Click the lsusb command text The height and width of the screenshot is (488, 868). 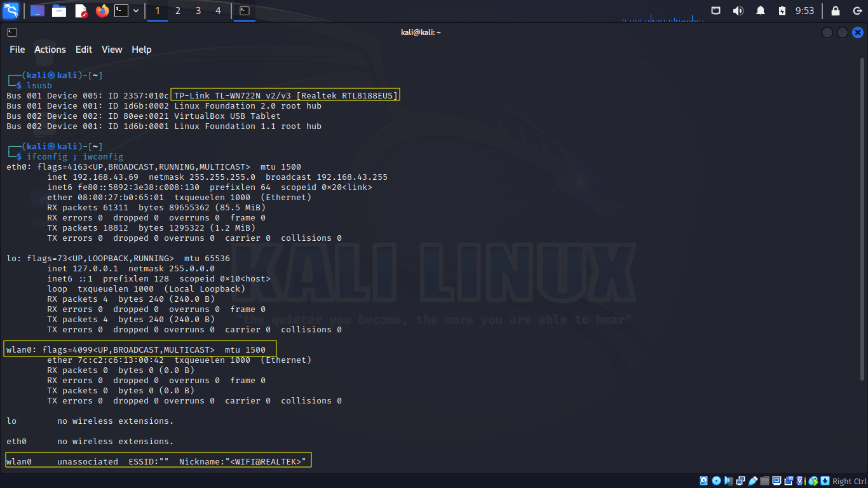point(39,85)
